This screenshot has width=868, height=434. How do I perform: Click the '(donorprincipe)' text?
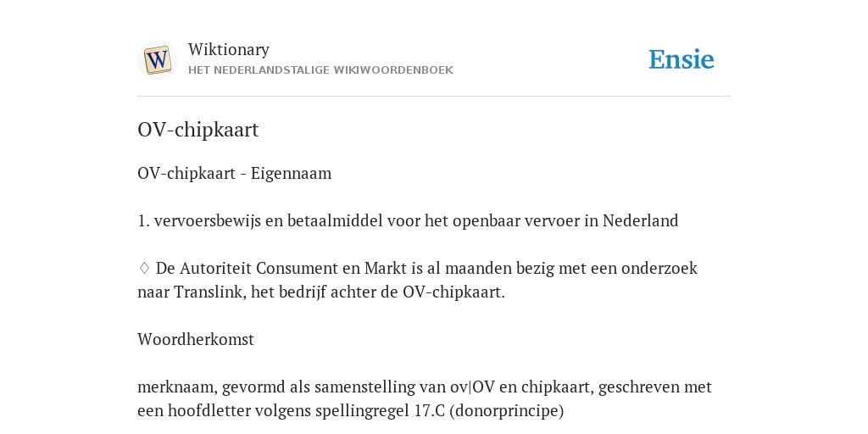pos(507,411)
